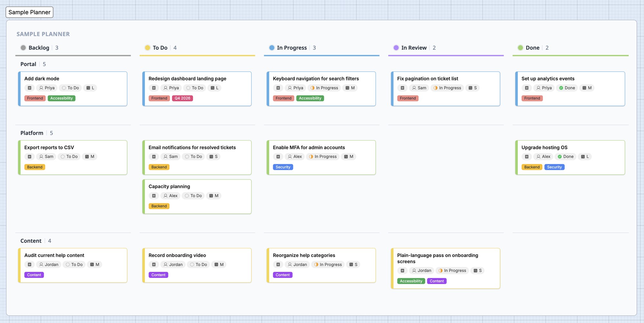The width and height of the screenshot is (644, 323).
Task: Click the description icon on Upgrade hosting OS card
Action: click(x=526, y=157)
